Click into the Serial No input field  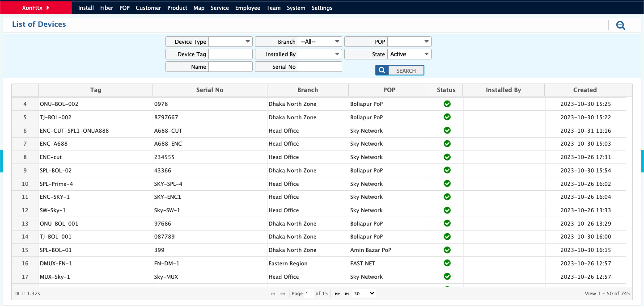(x=320, y=67)
